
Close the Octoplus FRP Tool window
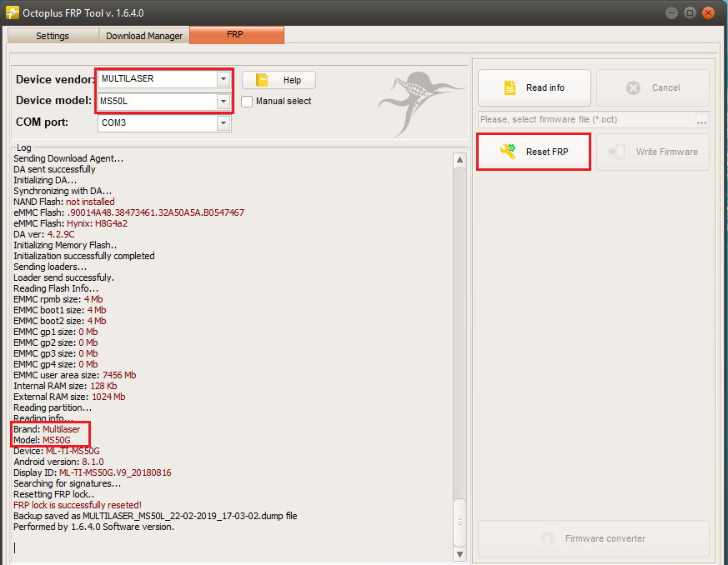(x=709, y=13)
